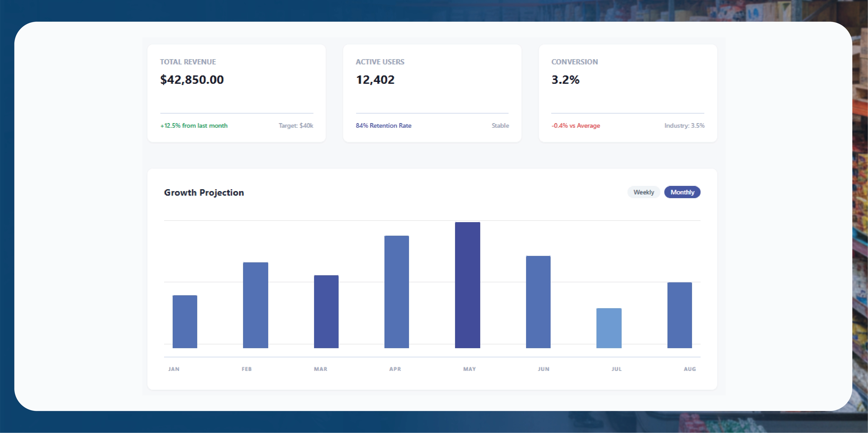Select the Monthly view toggle

682,192
